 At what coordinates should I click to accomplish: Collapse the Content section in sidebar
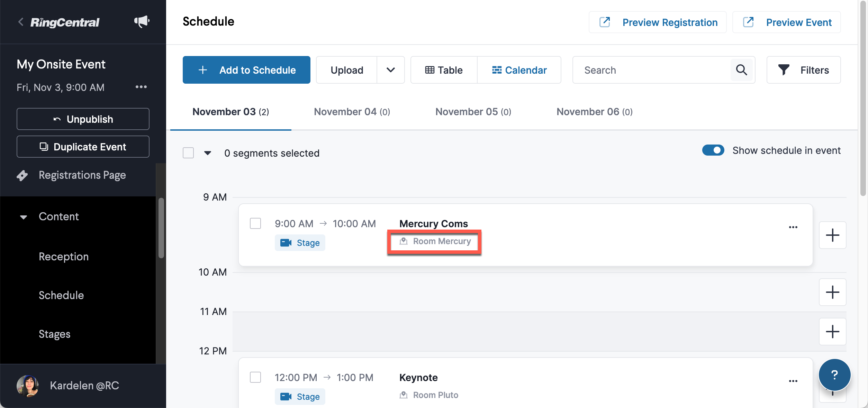click(24, 217)
